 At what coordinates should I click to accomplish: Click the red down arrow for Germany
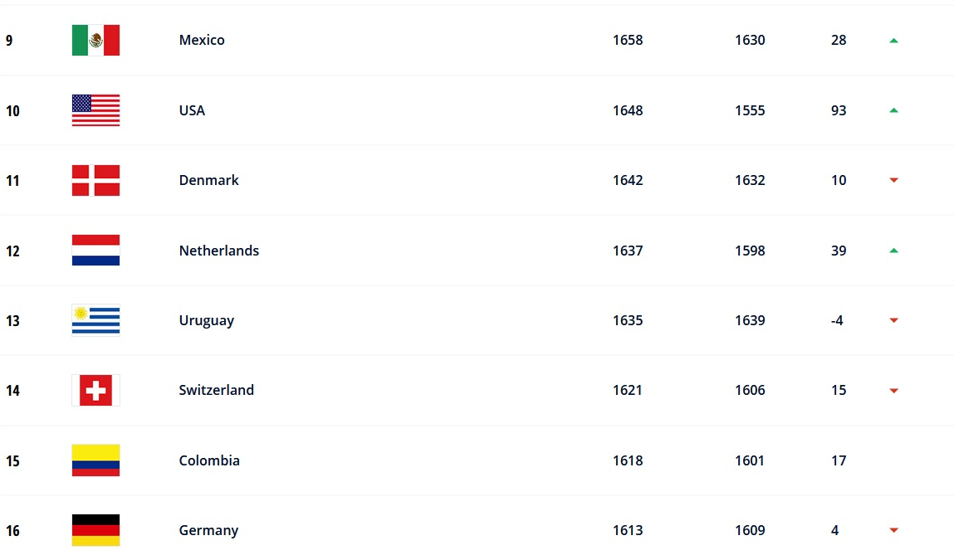tap(893, 530)
